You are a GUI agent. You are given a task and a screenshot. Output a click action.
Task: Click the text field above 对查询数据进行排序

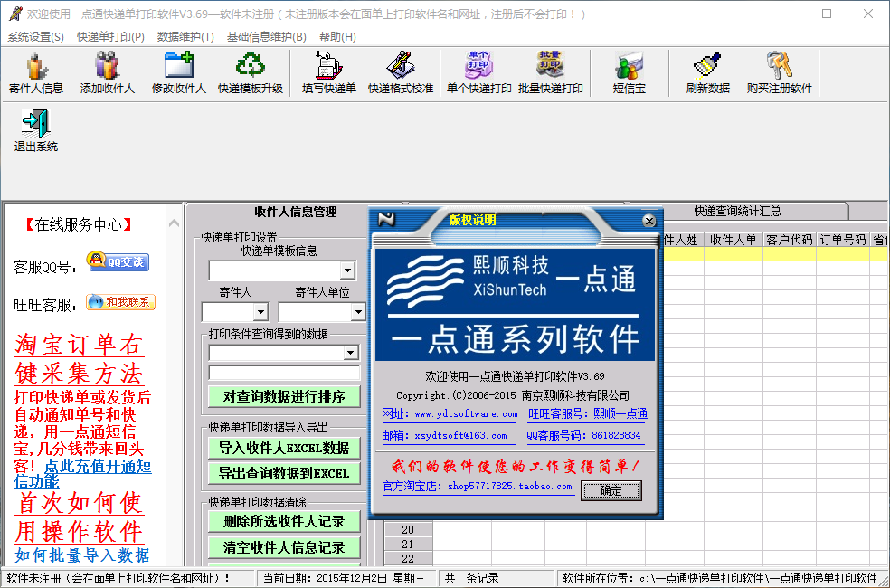[x=284, y=373]
